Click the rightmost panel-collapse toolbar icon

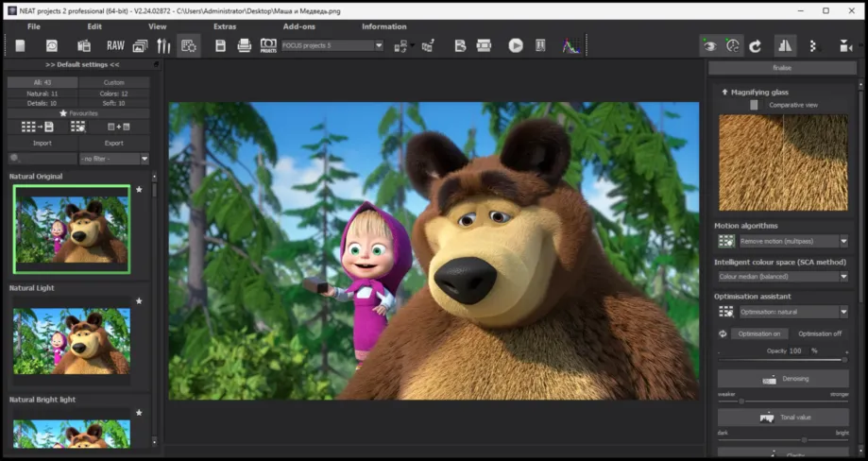[845, 46]
